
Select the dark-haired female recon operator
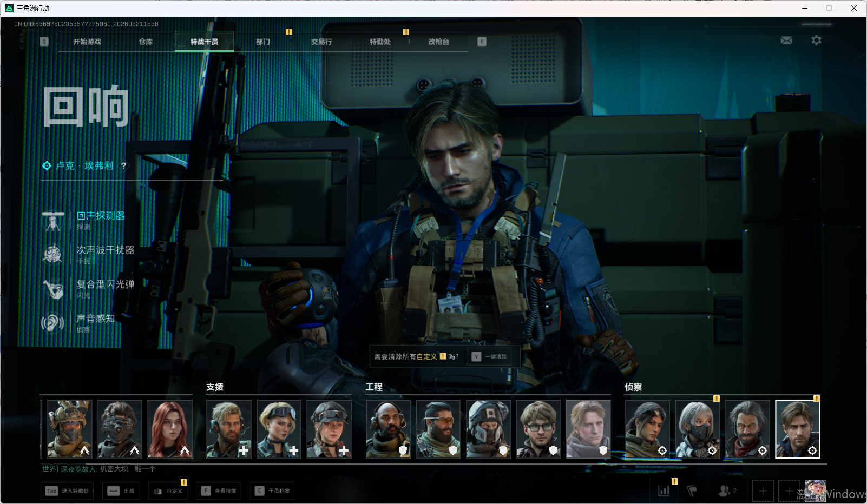(647, 429)
